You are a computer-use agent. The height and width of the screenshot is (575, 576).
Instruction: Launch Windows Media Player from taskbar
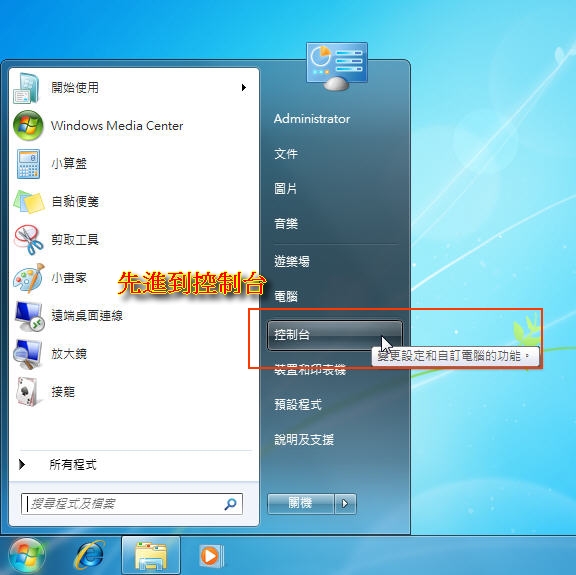(211, 556)
